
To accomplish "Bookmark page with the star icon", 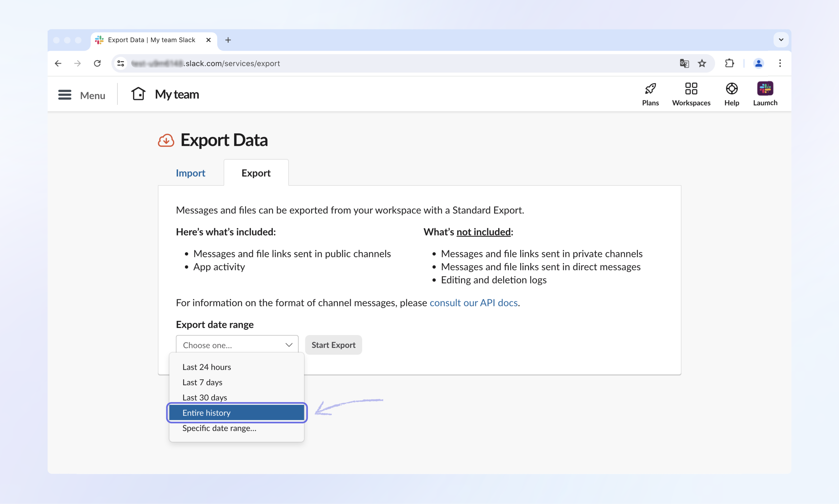I will coord(702,64).
